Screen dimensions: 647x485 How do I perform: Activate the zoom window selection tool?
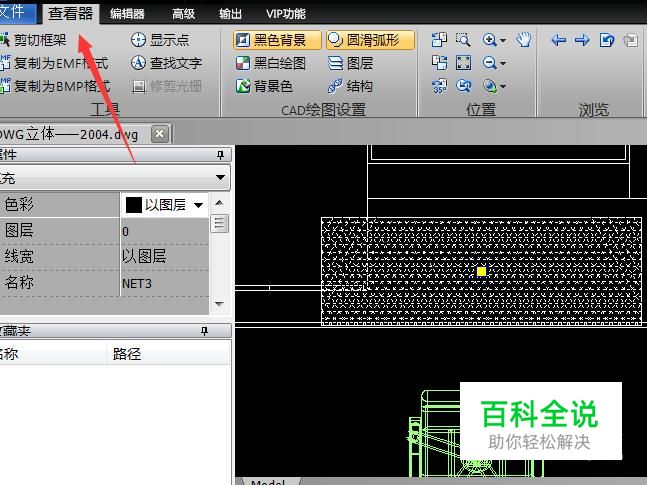coord(463,40)
